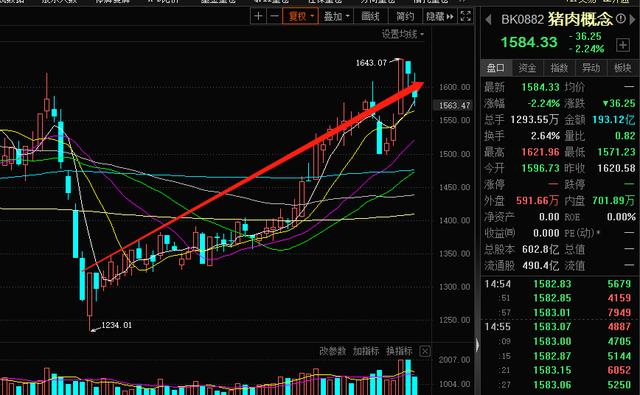Click 改参数 to edit indicator parameters

[332, 351]
